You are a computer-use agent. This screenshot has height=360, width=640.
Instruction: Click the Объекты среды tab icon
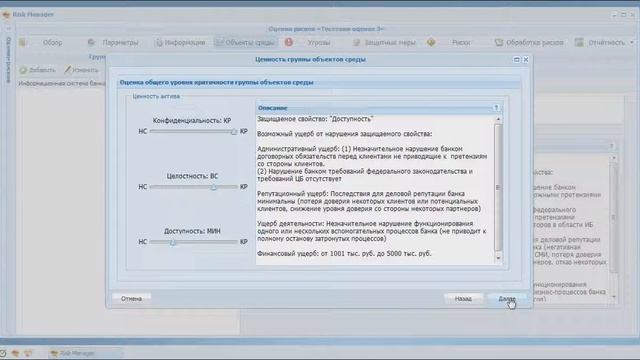(x=219, y=42)
